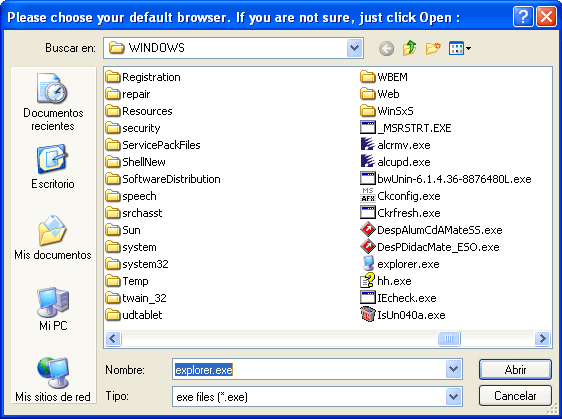Click the scrollbar left arrow
Viewport: 562px width, 419px height.
pos(113,338)
